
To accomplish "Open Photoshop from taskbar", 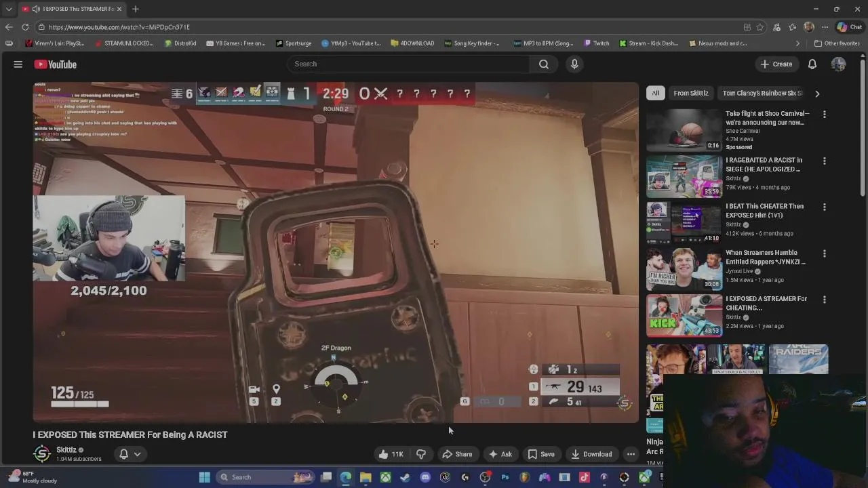I will (x=505, y=477).
